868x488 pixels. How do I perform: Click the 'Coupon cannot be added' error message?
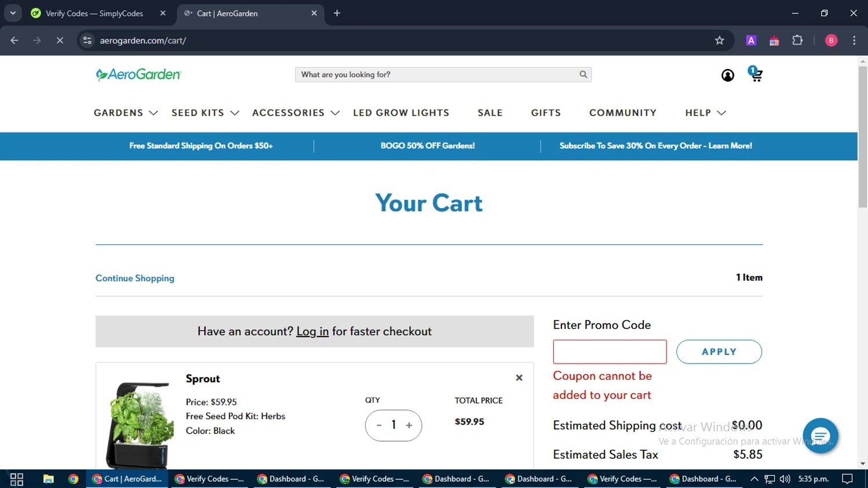602,386
